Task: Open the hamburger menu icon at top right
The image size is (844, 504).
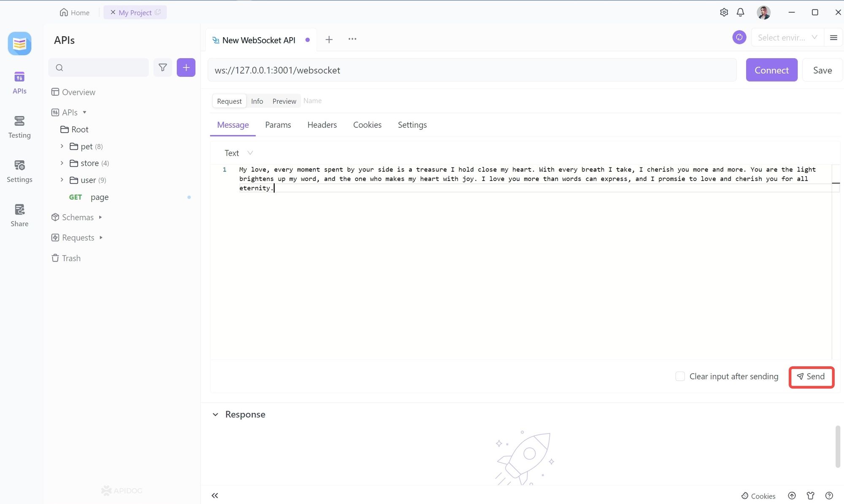Action: tap(833, 38)
